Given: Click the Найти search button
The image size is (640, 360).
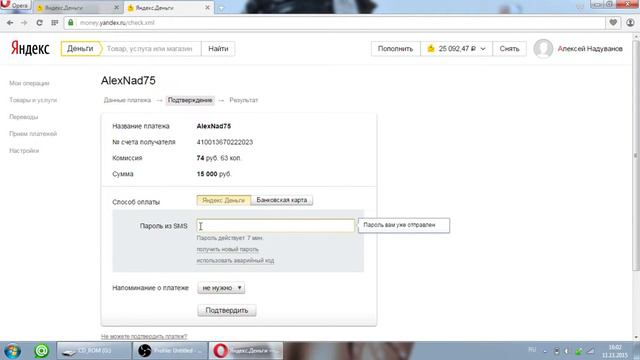Looking at the screenshot, I should (218, 49).
